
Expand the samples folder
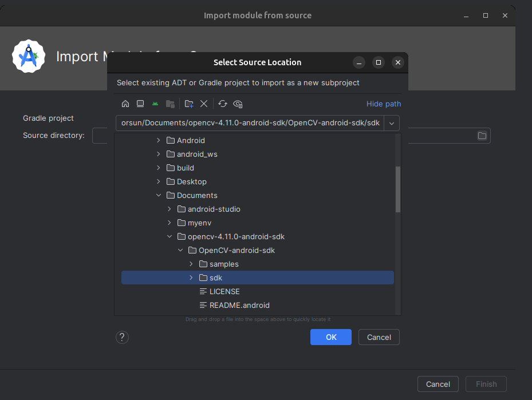(x=191, y=264)
